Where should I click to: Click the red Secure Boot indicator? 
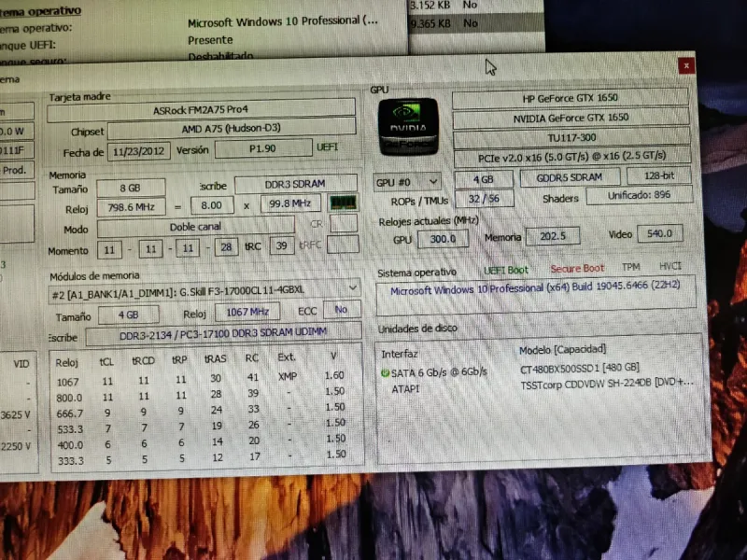(x=577, y=268)
